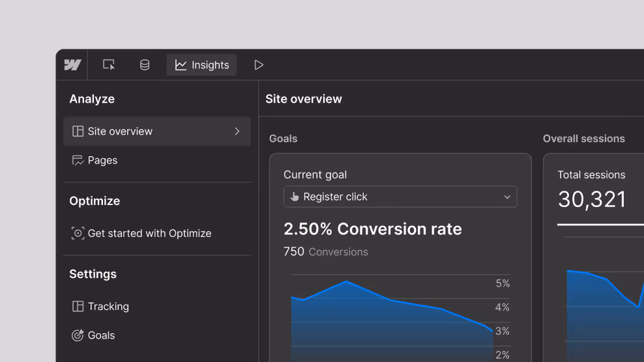Click the Site overview page title
This screenshot has width=644, height=362.
304,99
